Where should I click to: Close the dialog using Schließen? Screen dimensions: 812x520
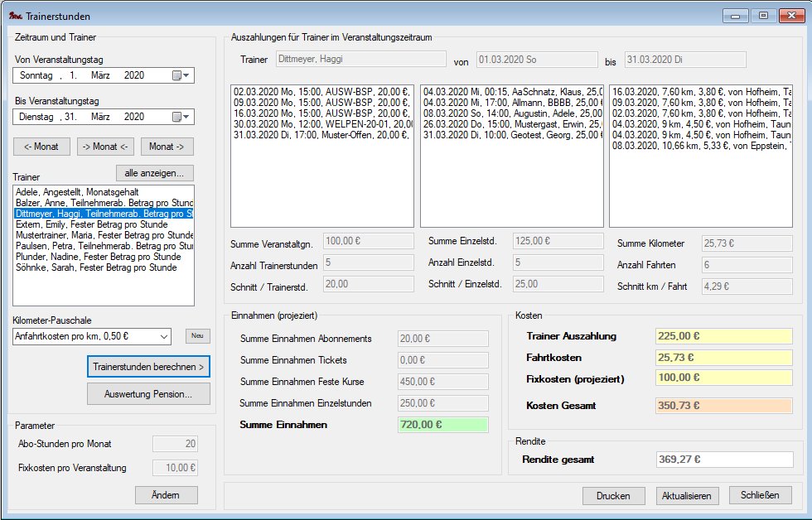760,495
